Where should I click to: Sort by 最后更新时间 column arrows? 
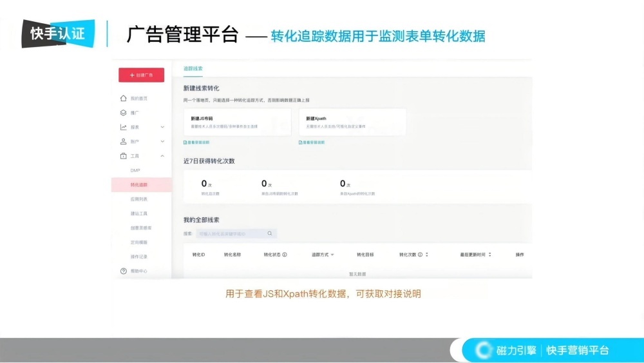tap(489, 255)
